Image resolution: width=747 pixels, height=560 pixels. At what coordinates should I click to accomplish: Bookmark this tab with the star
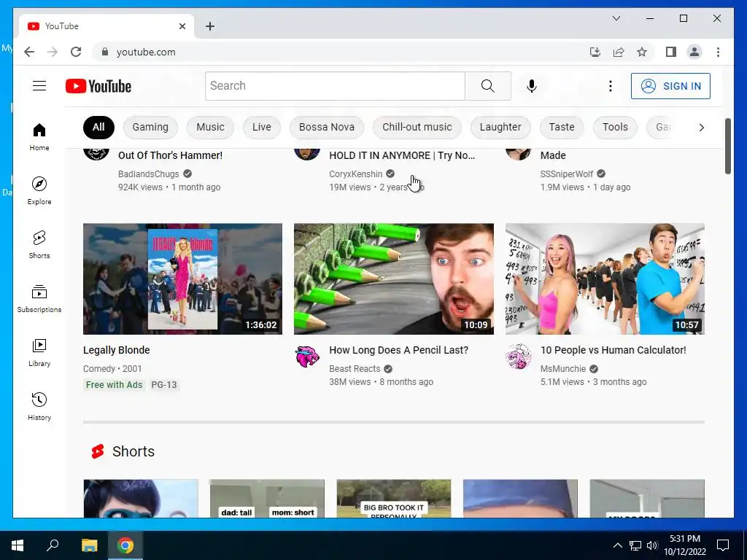tap(642, 52)
